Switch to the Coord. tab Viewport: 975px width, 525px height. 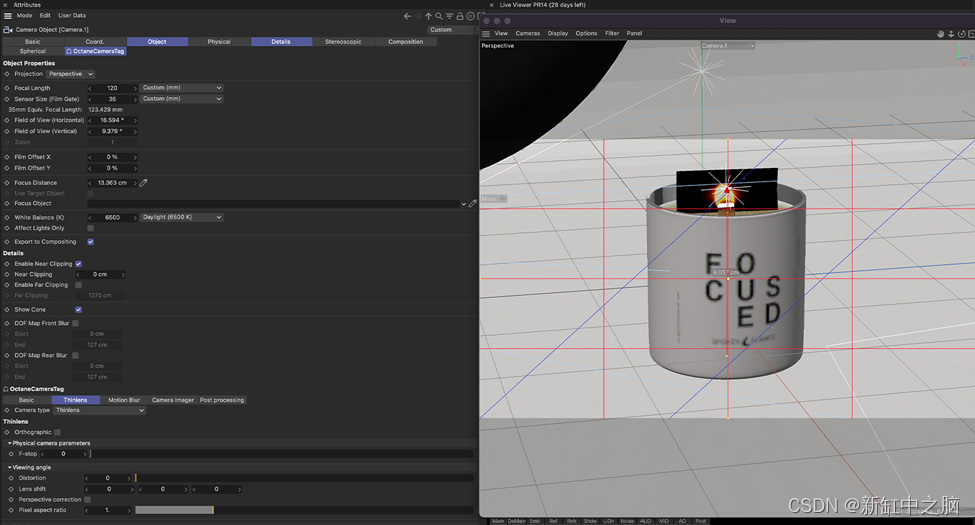click(95, 42)
